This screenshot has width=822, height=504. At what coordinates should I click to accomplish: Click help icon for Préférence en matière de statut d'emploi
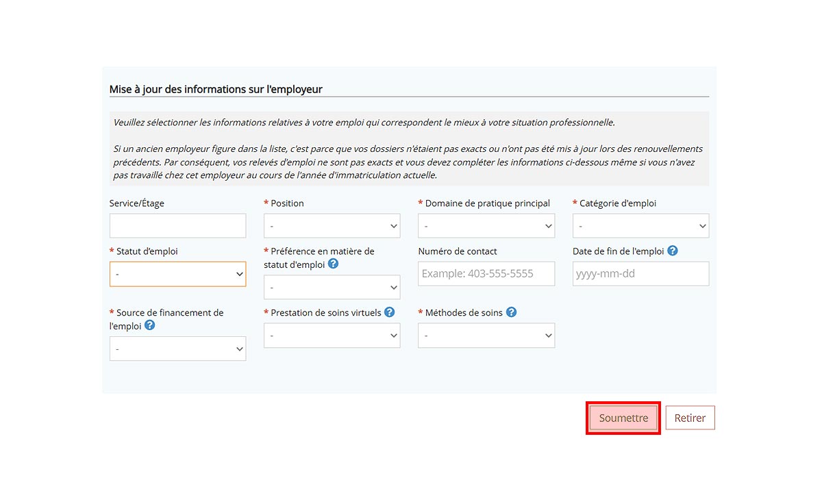333,264
